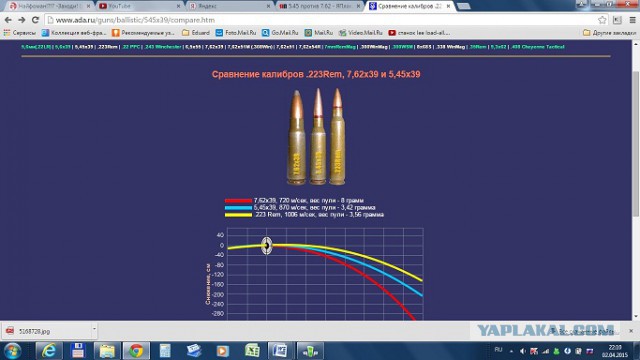Open the Eduard bookmarks folder
Image resolution: width=640 pixels, height=360 pixels.
[196, 33]
